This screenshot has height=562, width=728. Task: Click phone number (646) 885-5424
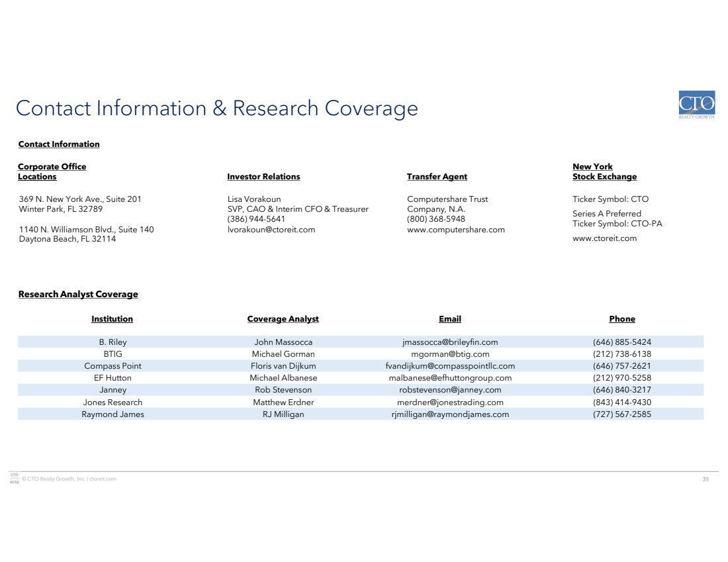(x=622, y=342)
